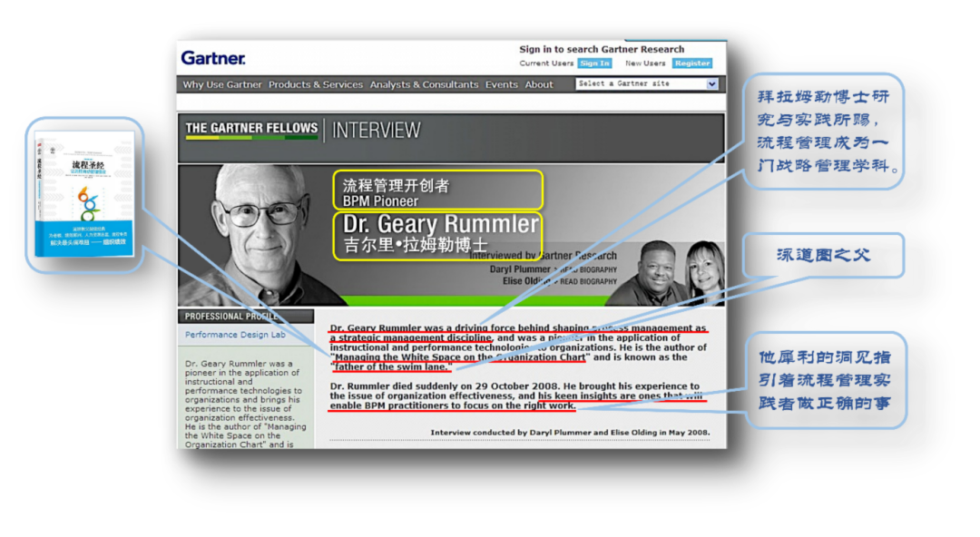Click 'Managing the White Space' book title text
Screen dimensions: 980x537
[461, 357]
